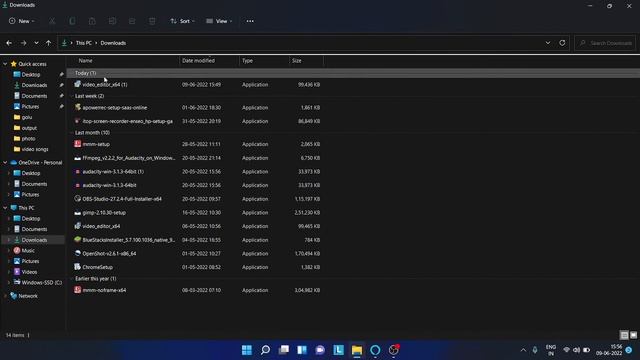Open taskbar Search

(x=265, y=350)
